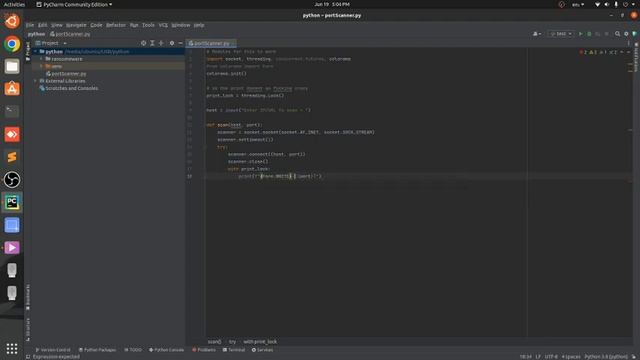Click portScanner.py breadcrumb in navigation bar

pyautogui.click(x=70, y=34)
